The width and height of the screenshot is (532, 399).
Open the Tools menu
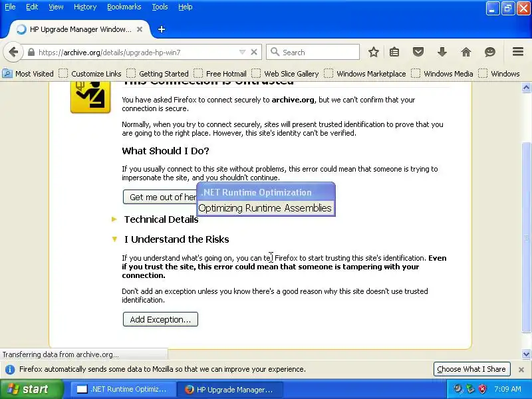point(160,7)
